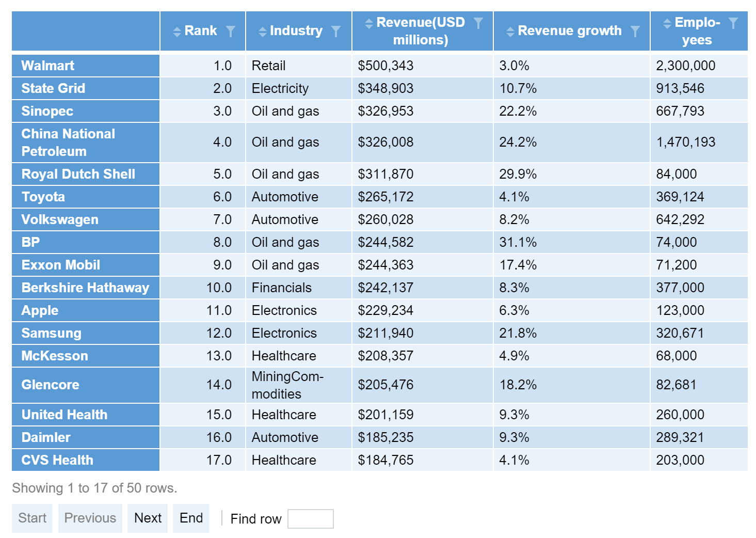This screenshot has width=756, height=538.
Task: Select the Apple row header
Action: 86,310
